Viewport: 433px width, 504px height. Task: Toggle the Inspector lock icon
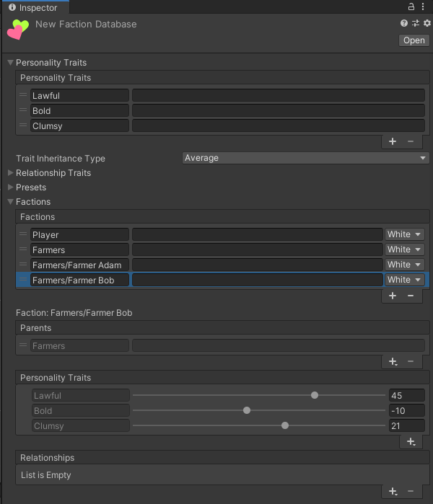tap(411, 6)
